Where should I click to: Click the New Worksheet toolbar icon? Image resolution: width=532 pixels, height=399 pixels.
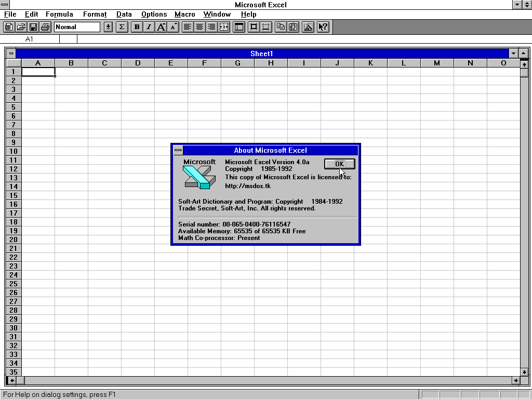[9, 27]
